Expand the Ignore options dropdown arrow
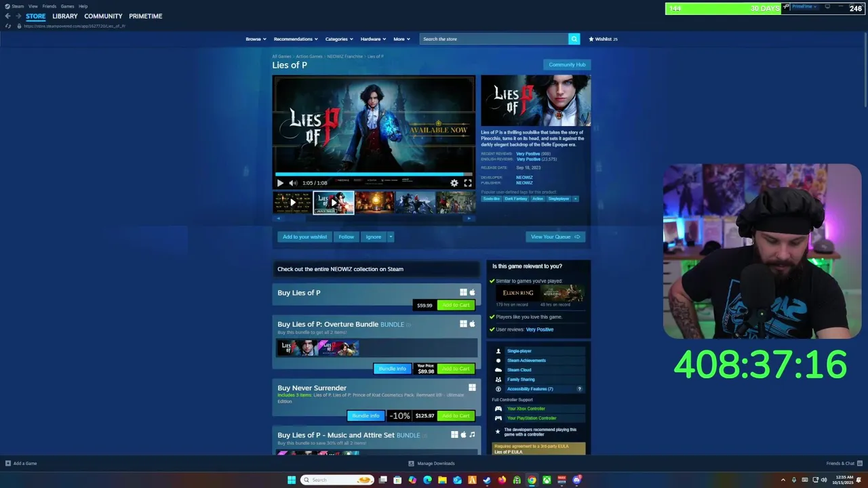This screenshot has width=868, height=488. point(391,237)
